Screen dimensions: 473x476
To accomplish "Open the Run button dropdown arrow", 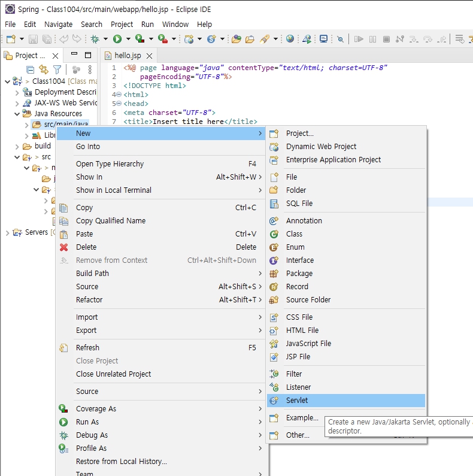I will click(128, 39).
